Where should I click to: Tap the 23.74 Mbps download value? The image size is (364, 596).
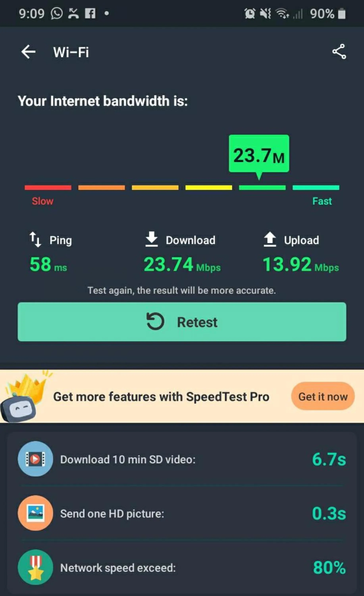[182, 264]
